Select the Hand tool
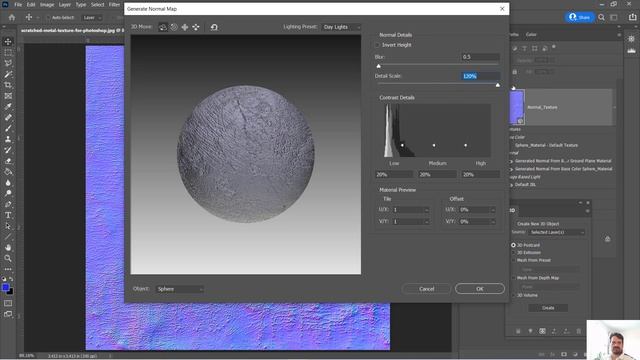The image size is (640, 360). coord(8,247)
